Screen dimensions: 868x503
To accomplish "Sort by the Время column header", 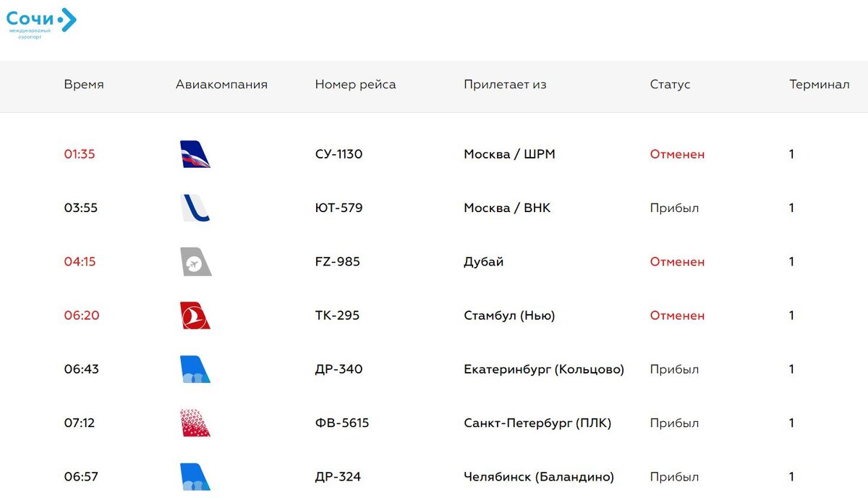I will (x=84, y=85).
